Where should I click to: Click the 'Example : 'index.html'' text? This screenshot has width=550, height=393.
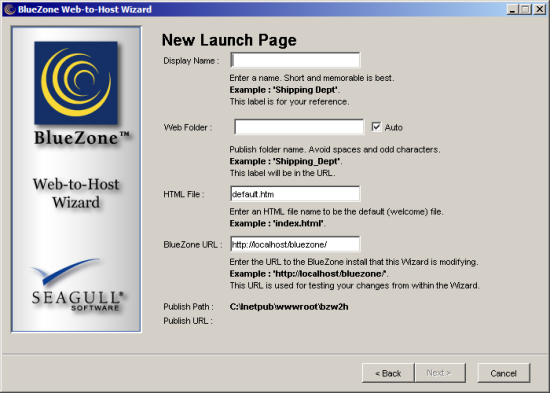277,223
